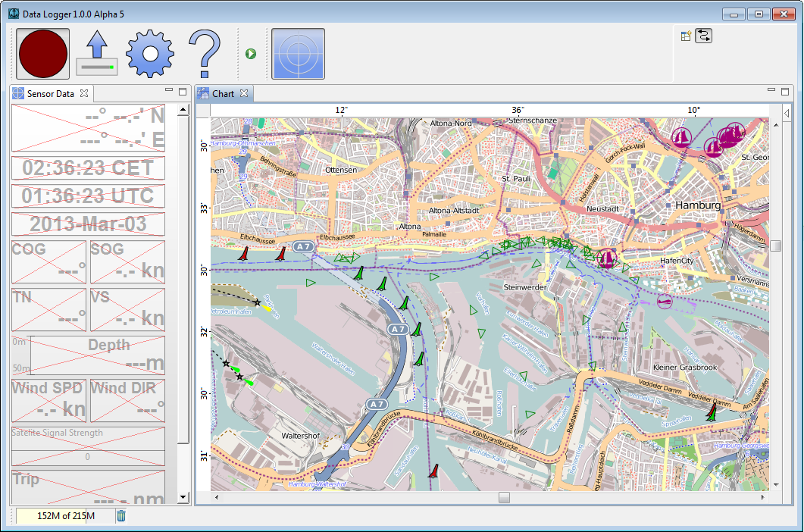Open settings with the gear icon
Screen dimensions: 804x532
pos(149,54)
